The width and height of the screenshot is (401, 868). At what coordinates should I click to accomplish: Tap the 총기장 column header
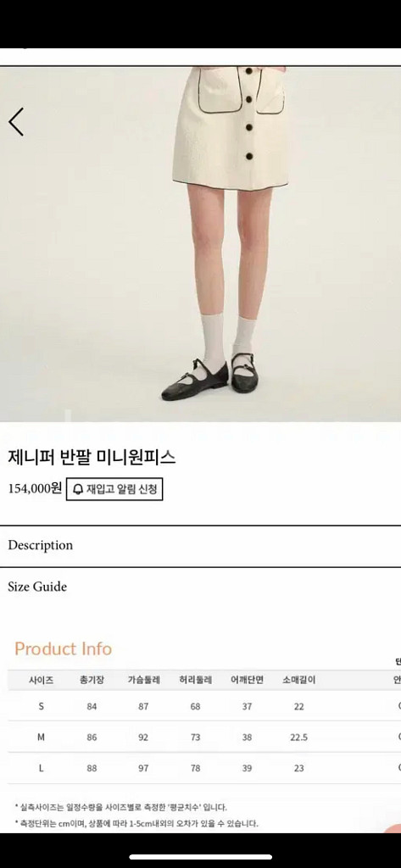(x=92, y=681)
